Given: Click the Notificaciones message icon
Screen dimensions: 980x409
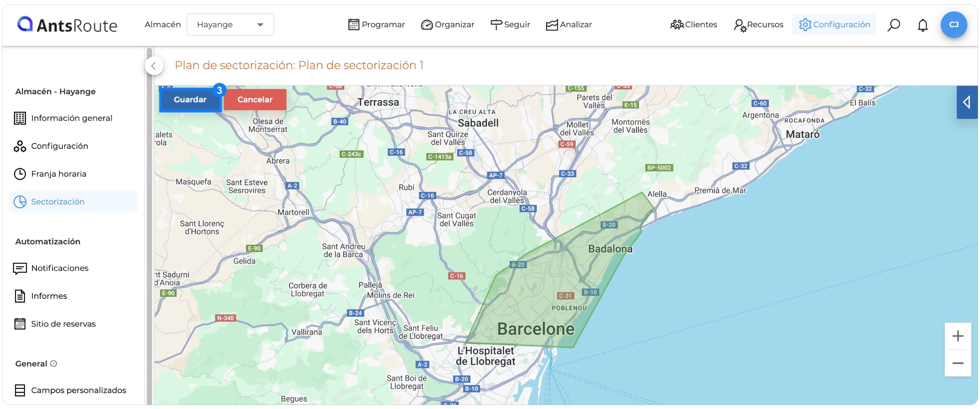Looking at the screenshot, I should coord(20,268).
